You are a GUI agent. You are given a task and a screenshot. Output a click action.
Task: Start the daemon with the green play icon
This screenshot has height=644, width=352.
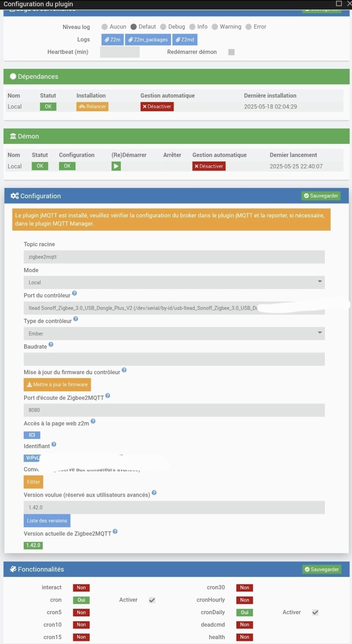tap(116, 166)
